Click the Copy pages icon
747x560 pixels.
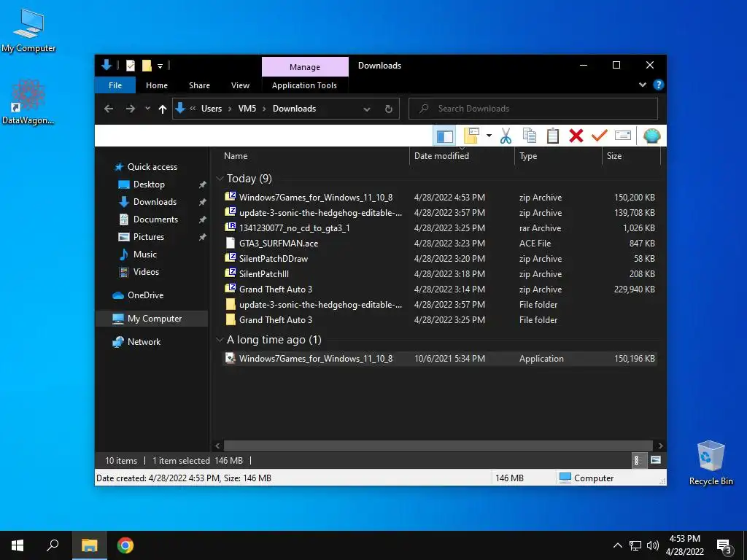(x=530, y=136)
